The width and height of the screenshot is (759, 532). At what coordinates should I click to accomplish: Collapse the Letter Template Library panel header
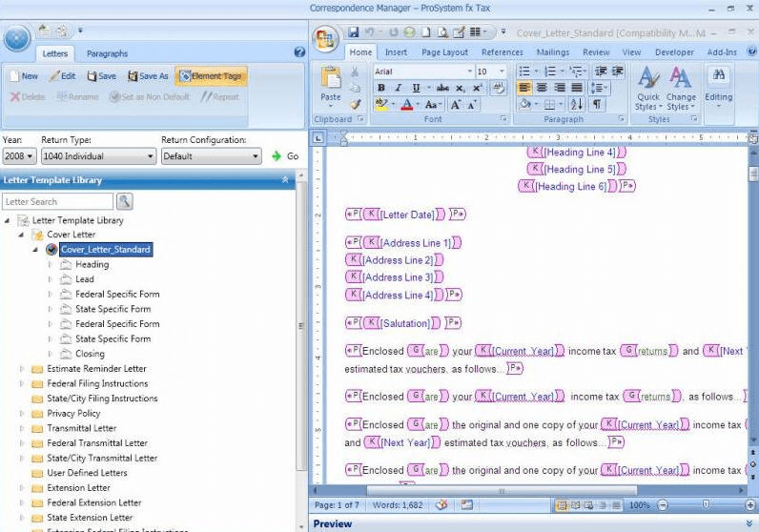coord(285,179)
